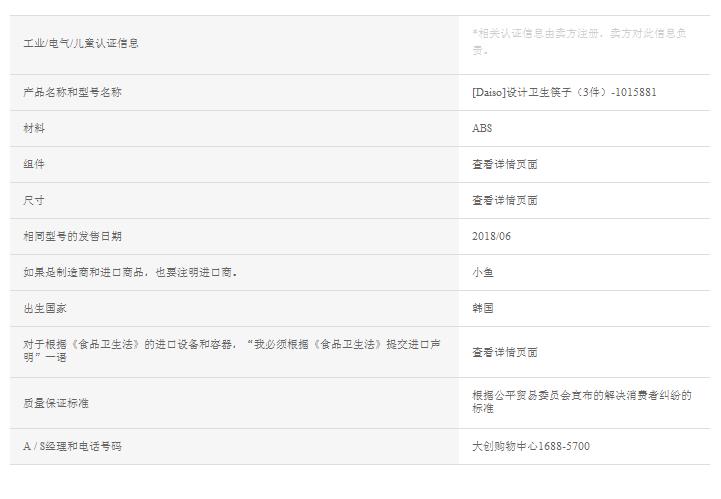Select the 韩国 country value
This screenshot has width=721, height=499.
[482, 308]
